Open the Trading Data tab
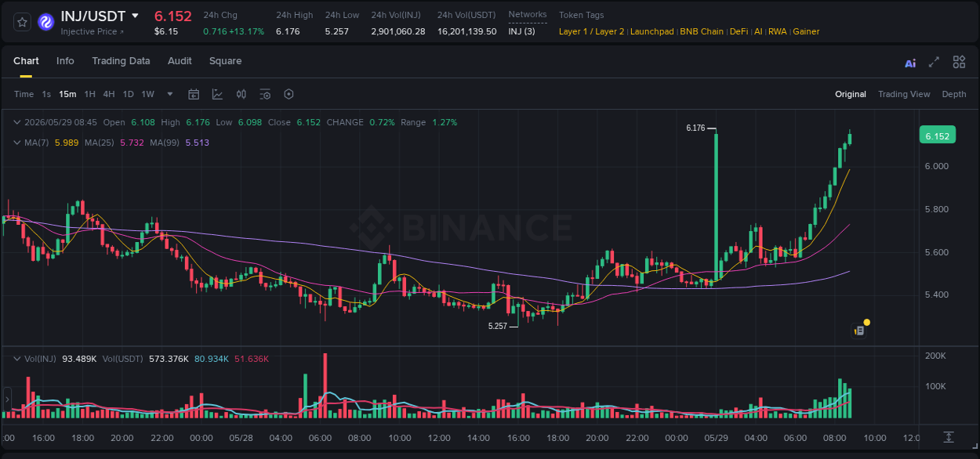This screenshot has width=980, height=459. pos(121,61)
